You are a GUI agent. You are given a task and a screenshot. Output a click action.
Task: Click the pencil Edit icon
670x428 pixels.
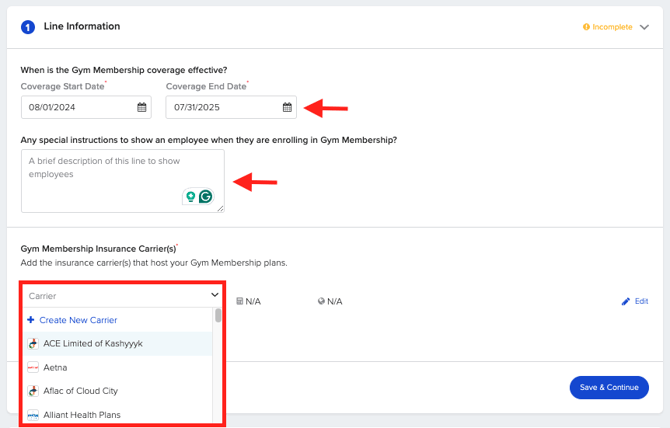(x=626, y=301)
